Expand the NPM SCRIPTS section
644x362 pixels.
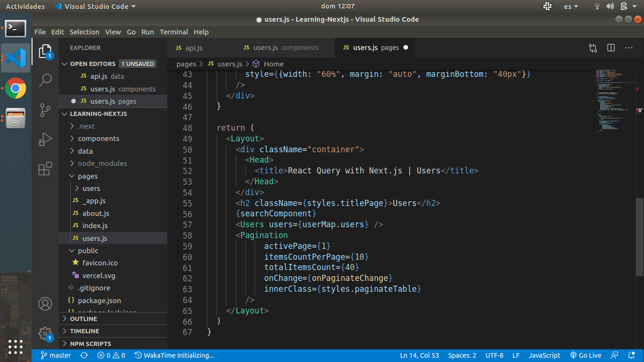(90, 344)
